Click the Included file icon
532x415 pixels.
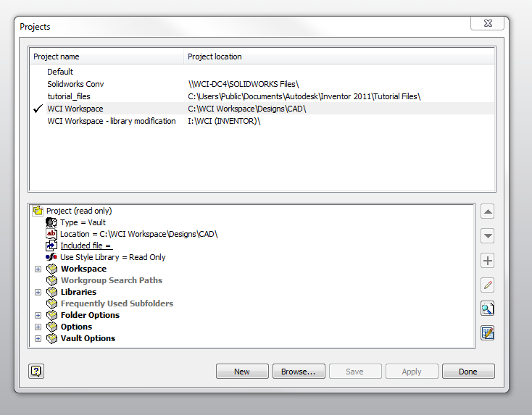(x=51, y=245)
